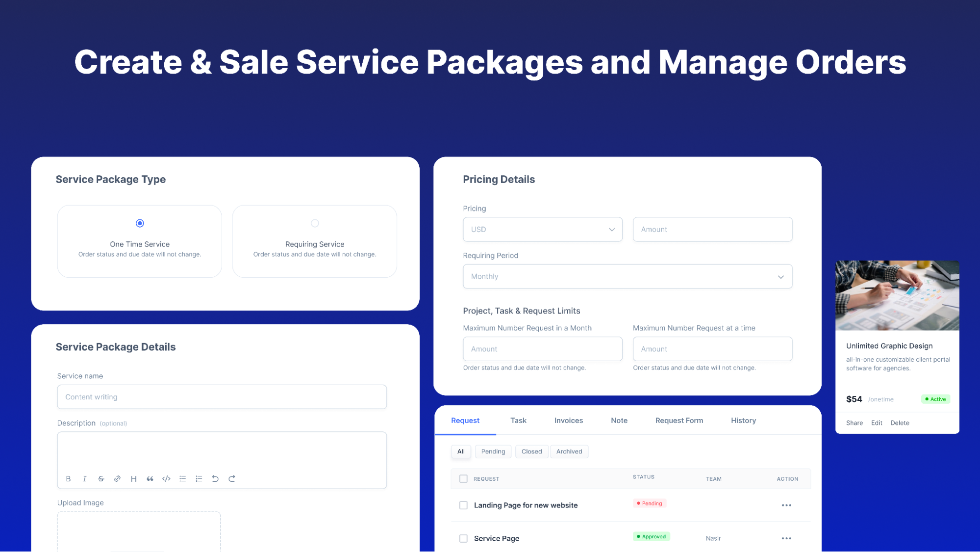
Task: Click Maximum Number Request at a time field
Action: (712, 349)
